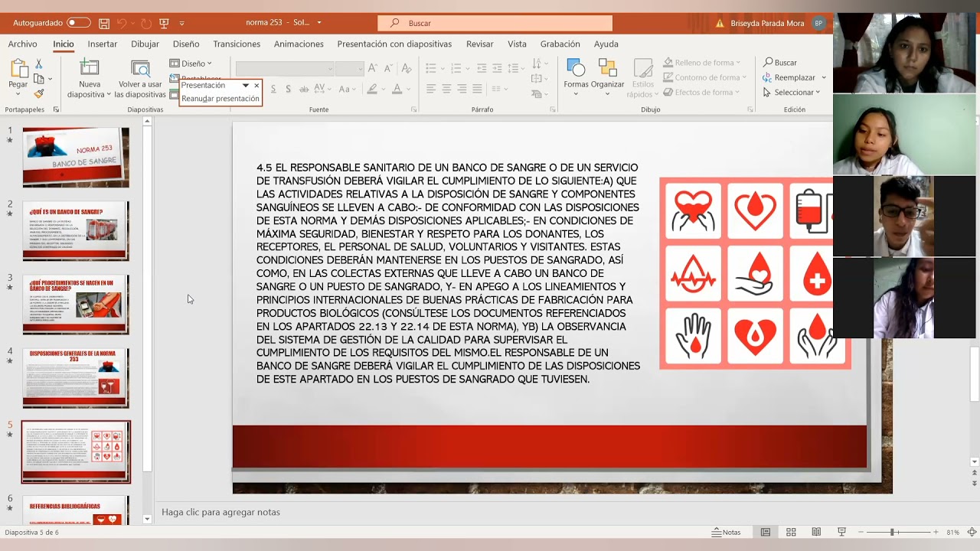Viewport: 980px width, 551px height.
Task: Switch to the Transiciones tab
Action: pos(237,44)
